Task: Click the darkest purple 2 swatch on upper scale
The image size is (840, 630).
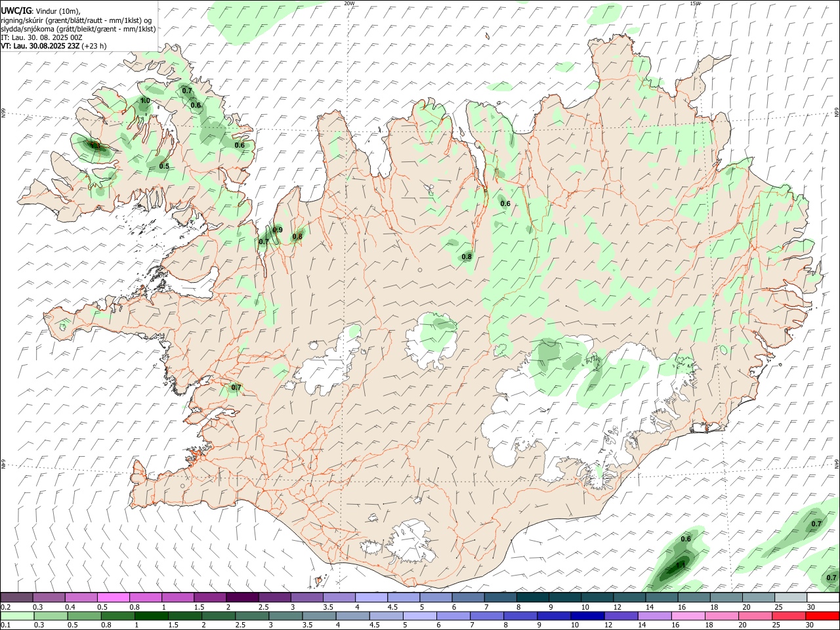Action: click(x=243, y=597)
